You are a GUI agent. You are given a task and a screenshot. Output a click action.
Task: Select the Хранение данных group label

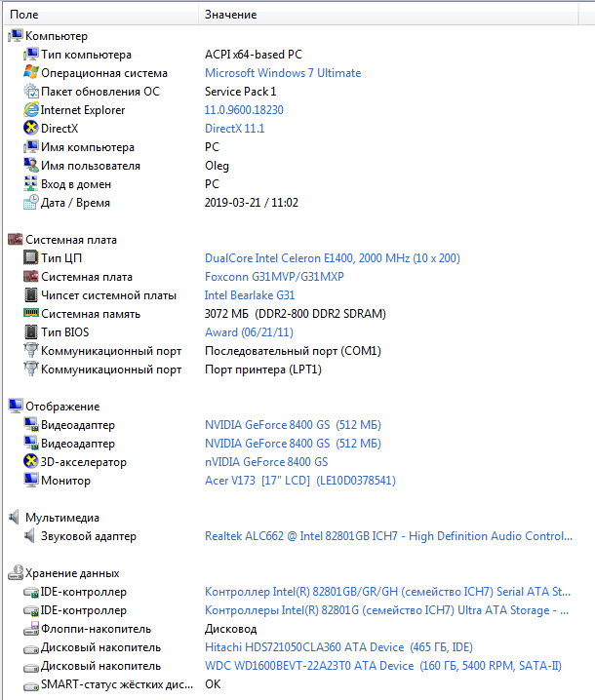coord(72,573)
